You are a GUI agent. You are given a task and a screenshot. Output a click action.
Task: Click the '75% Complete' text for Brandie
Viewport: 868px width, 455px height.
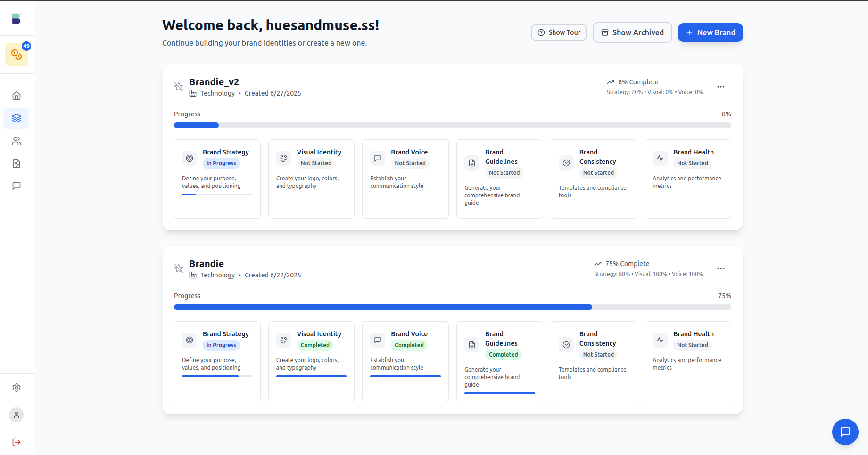[628, 264]
